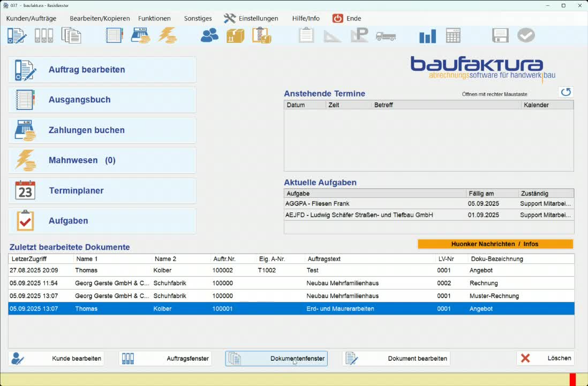Refresh the Anstehende Termine list
The width and height of the screenshot is (588, 386).
coord(566,92)
